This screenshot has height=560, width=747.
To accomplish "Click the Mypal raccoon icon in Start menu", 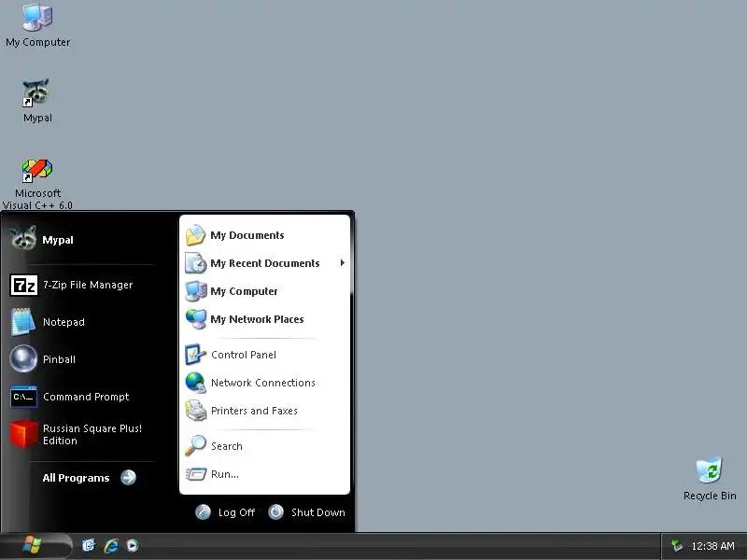I will pyautogui.click(x=22, y=238).
